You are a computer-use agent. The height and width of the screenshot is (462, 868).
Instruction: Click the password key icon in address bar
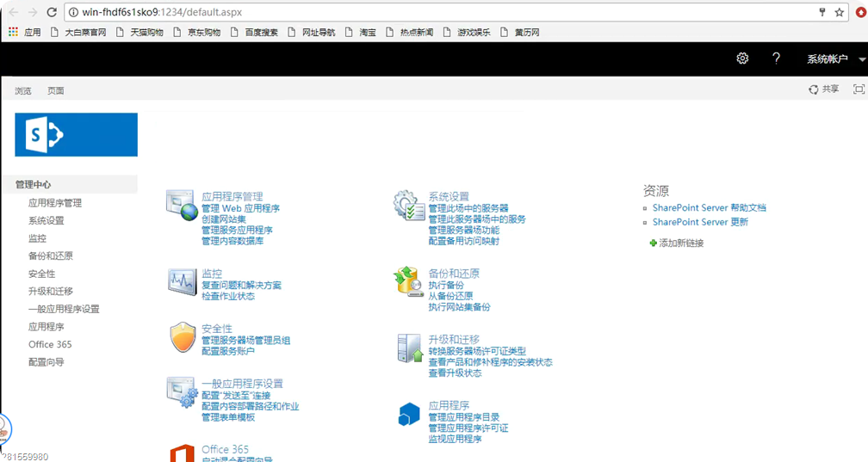click(x=822, y=12)
